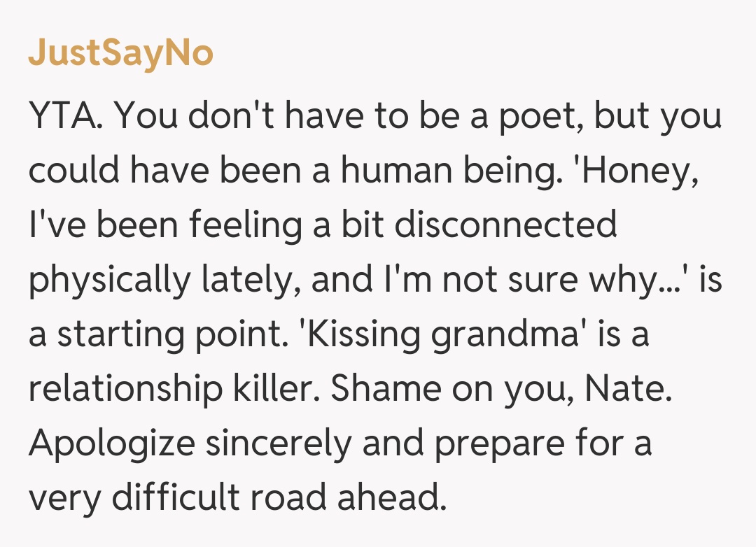This screenshot has width=756, height=547.
Task: Click the word 'physically' in the comment
Action: [109, 280]
